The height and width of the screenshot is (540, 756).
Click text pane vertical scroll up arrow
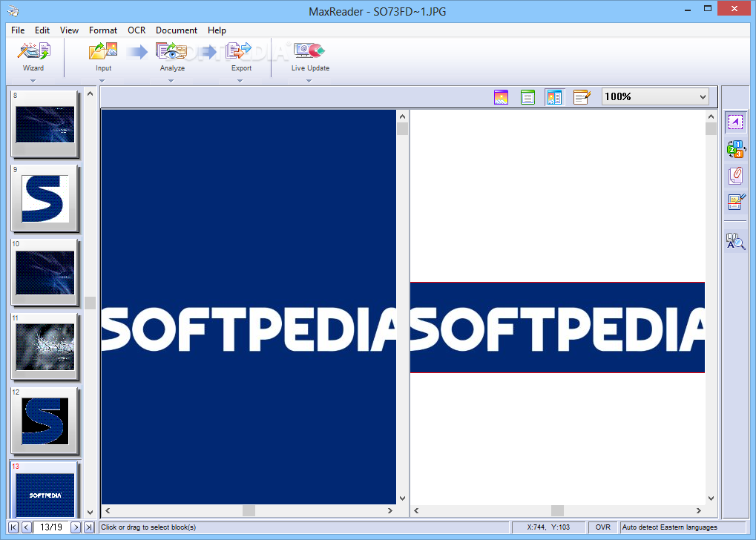click(711, 116)
